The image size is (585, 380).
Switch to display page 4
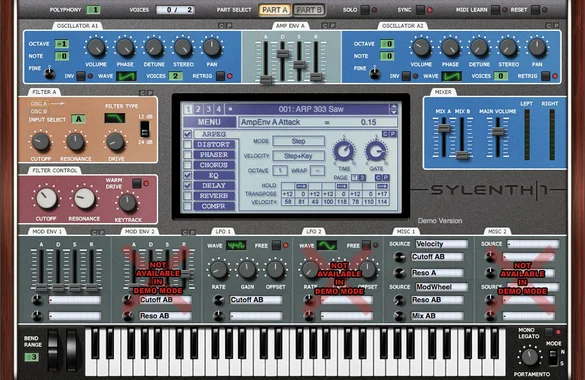(219, 109)
